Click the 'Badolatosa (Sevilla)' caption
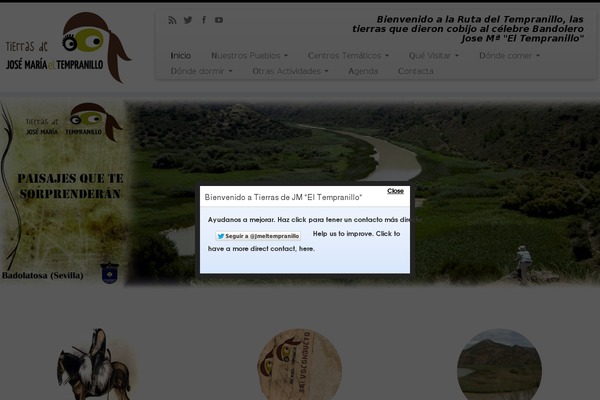600x400 pixels. 42,276
